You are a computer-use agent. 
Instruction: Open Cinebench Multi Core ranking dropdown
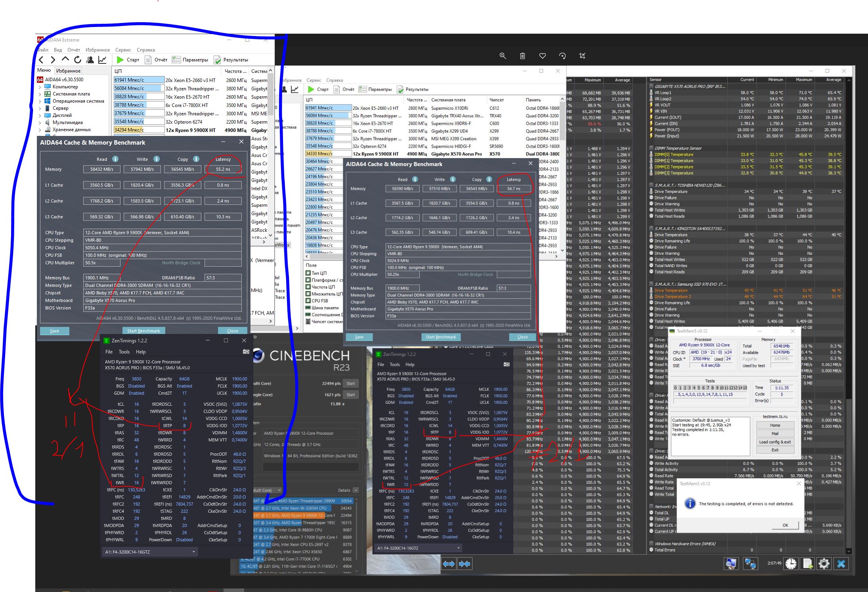[x=279, y=490]
